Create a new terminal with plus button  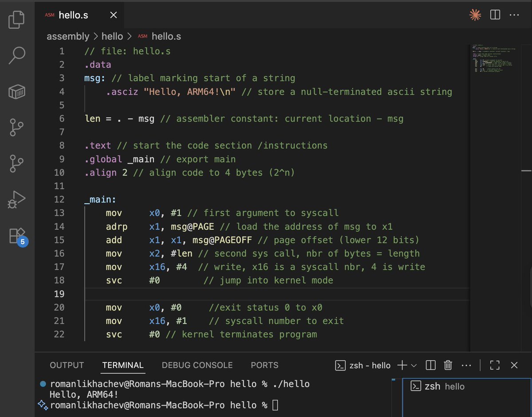[402, 365]
